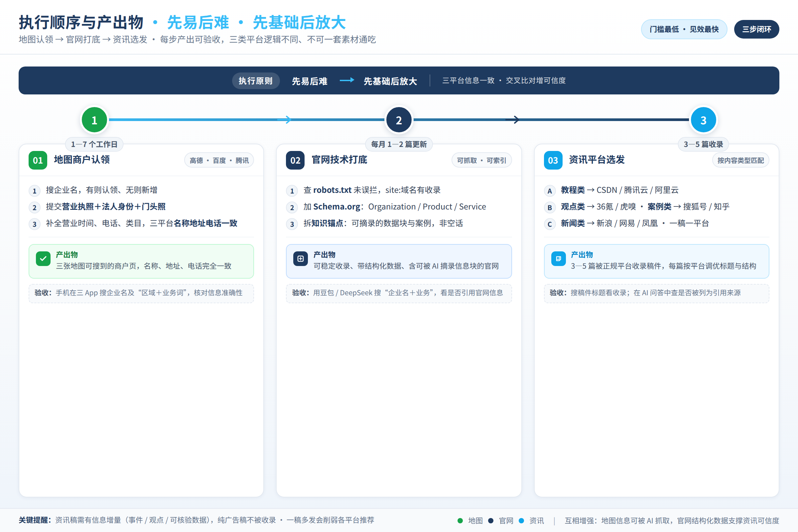Click the blue step 3 circle on timeline
Screen dimensions: 798x532
pos(703,120)
